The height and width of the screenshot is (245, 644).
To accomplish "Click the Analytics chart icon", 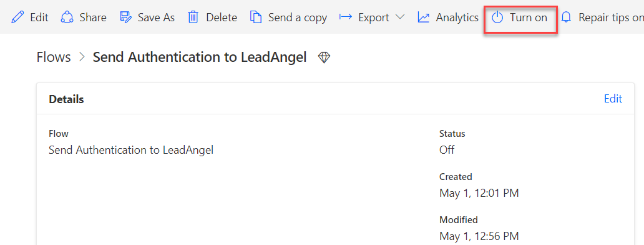I will 424,17.
